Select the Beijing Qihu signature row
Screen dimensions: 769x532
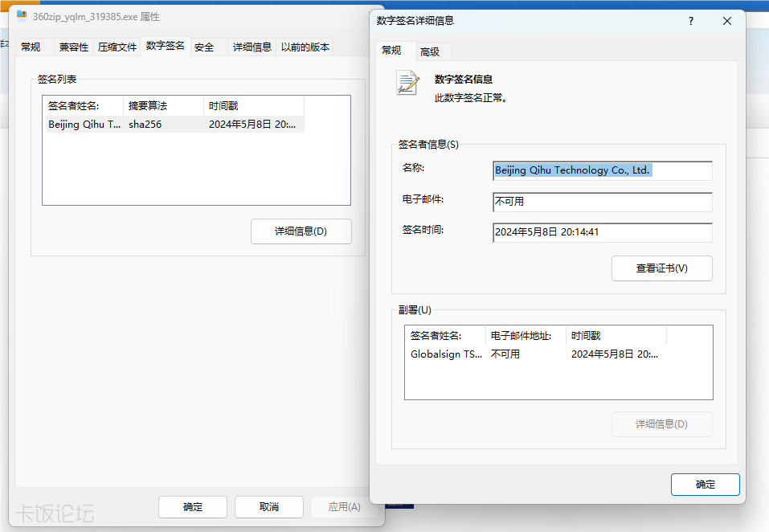coord(173,125)
